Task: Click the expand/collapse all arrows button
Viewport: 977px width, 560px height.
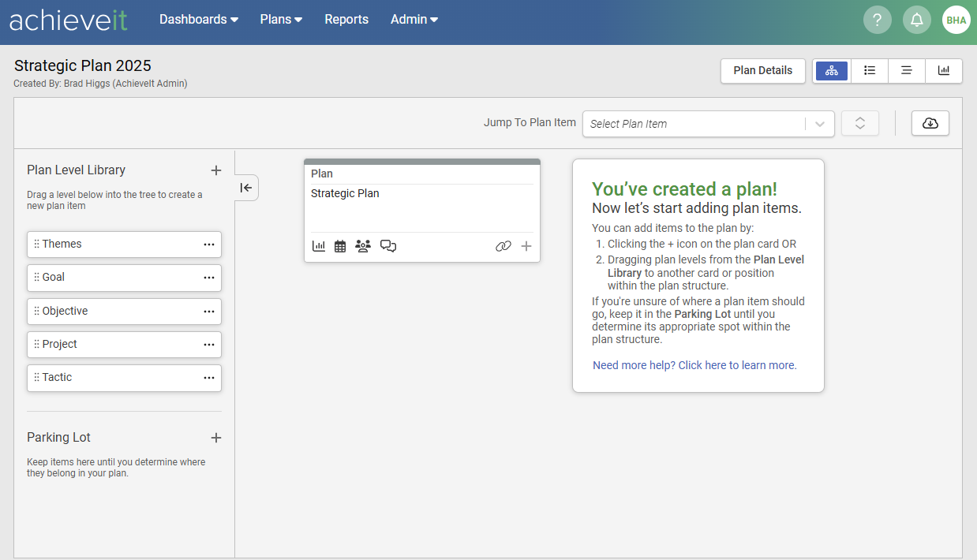Action: click(860, 123)
